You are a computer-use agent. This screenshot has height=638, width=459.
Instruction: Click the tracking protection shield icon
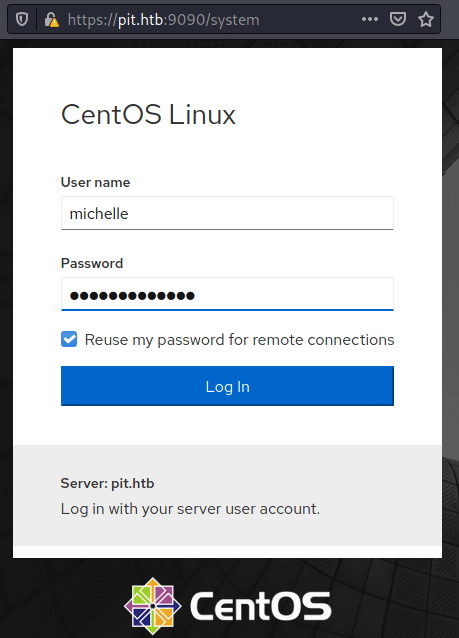pos(22,19)
